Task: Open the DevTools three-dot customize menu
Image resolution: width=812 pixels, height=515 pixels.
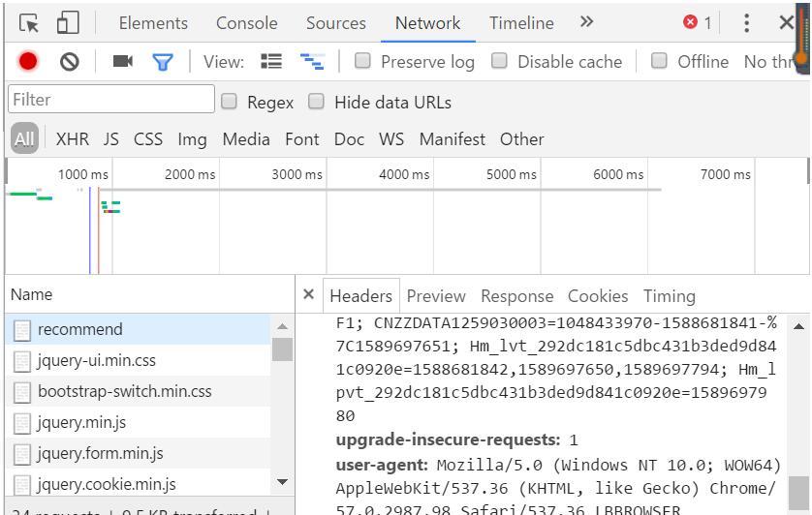Action: point(746,23)
